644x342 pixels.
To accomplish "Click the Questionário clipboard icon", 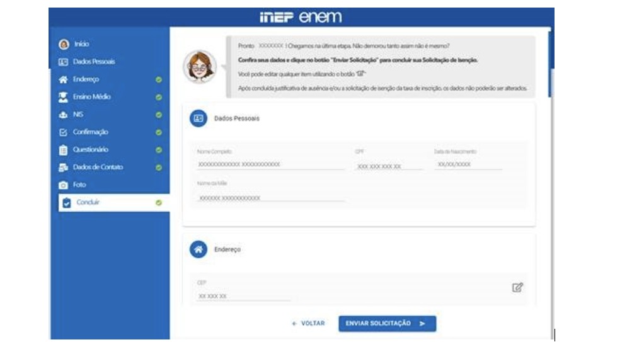I will (63, 150).
